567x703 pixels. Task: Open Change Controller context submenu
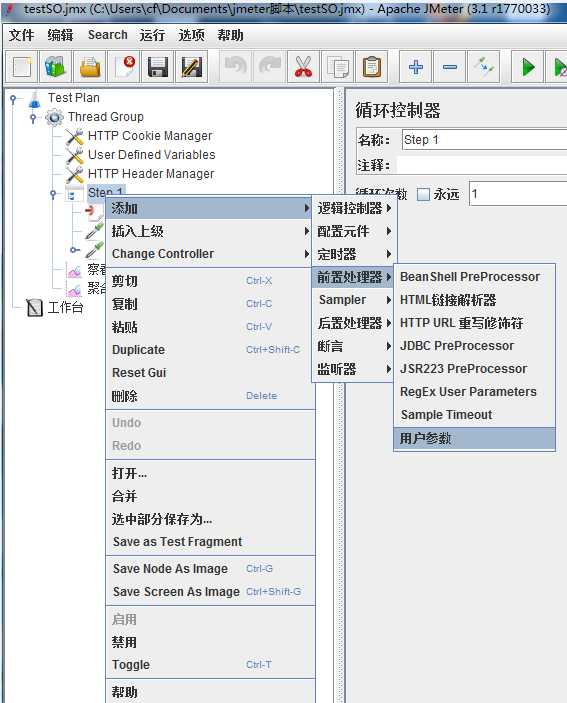pyautogui.click(x=209, y=254)
